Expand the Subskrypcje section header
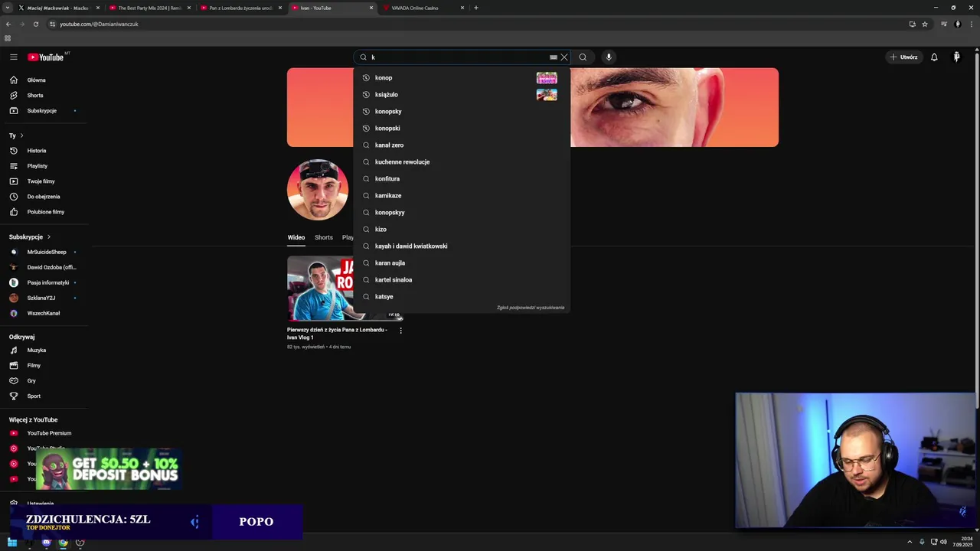 (x=30, y=237)
